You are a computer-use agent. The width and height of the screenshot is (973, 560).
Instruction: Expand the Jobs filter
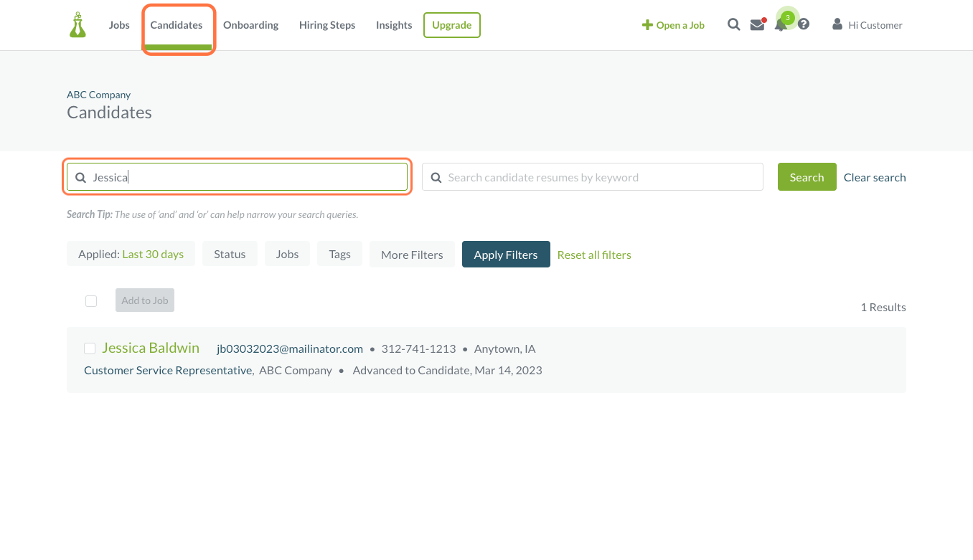287,254
